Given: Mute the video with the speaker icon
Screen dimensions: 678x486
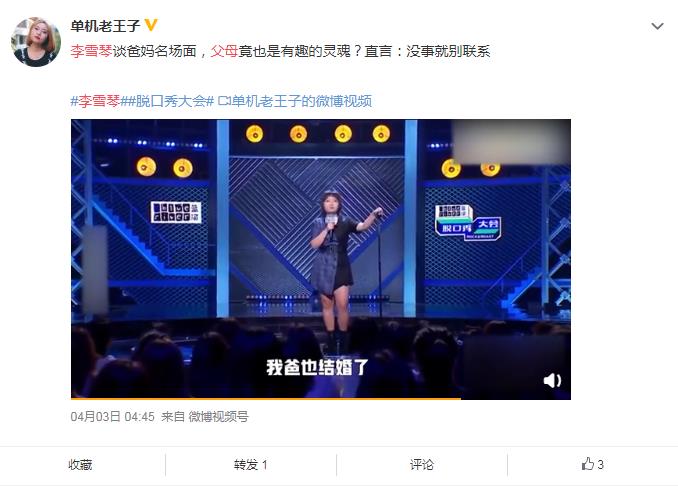Looking at the screenshot, I should click(552, 380).
